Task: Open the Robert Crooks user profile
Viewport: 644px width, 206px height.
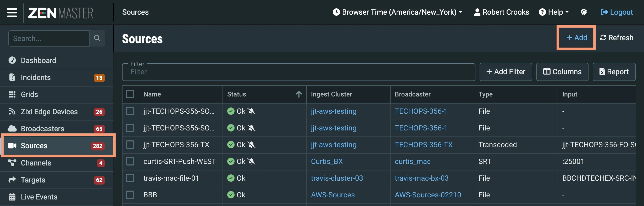Action: coord(502,12)
